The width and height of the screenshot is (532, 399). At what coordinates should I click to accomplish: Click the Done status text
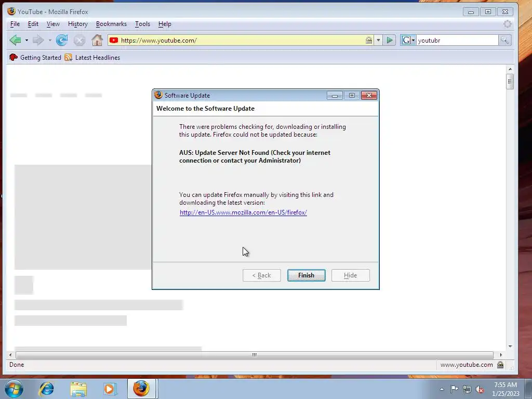17,365
